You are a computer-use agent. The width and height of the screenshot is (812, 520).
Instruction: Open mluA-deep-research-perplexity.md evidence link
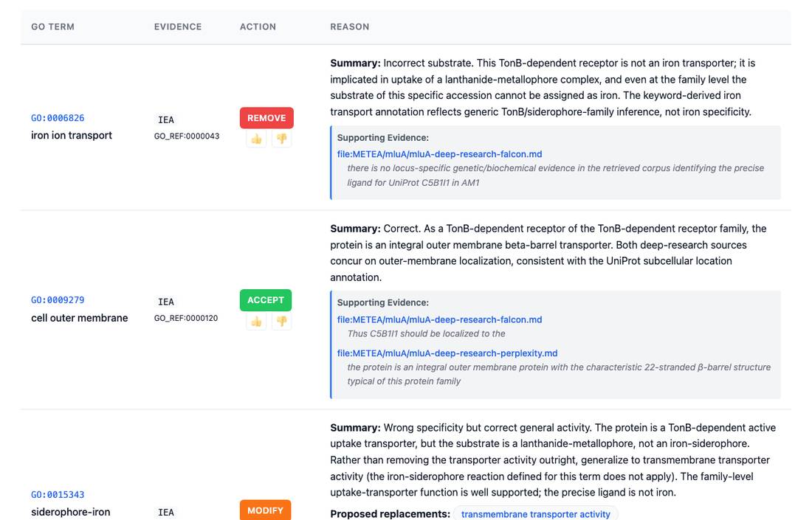click(x=447, y=353)
